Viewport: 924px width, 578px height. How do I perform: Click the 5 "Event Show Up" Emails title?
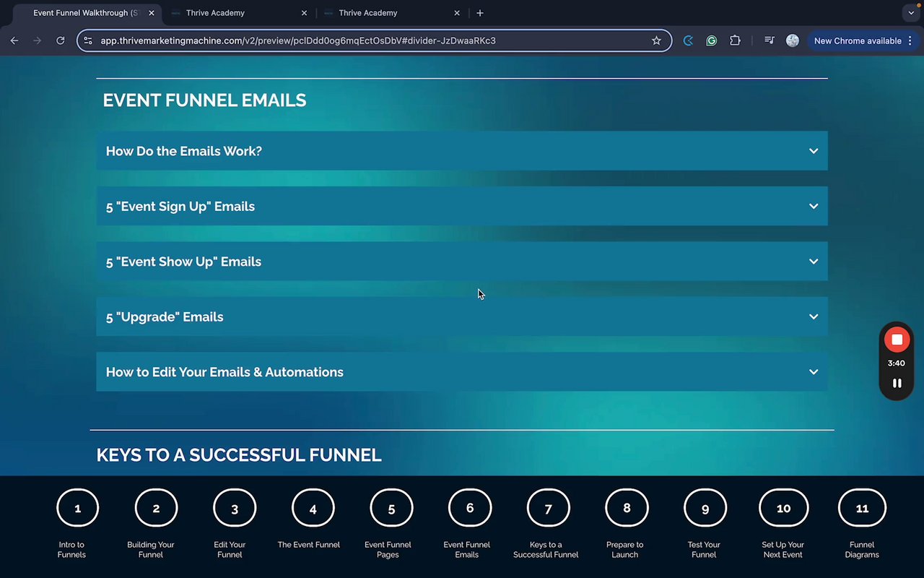[183, 262]
